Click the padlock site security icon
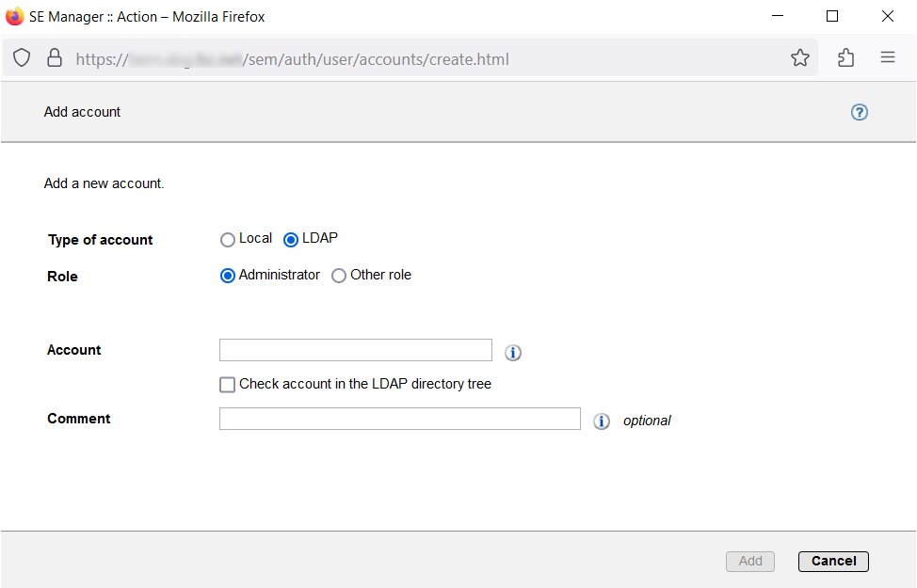 pyautogui.click(x=55, y=58)
